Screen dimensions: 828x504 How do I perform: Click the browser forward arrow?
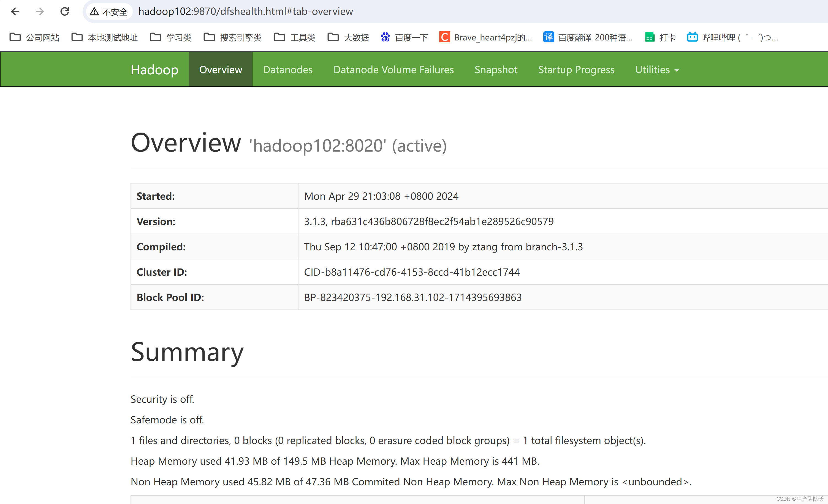coord(40,12)
